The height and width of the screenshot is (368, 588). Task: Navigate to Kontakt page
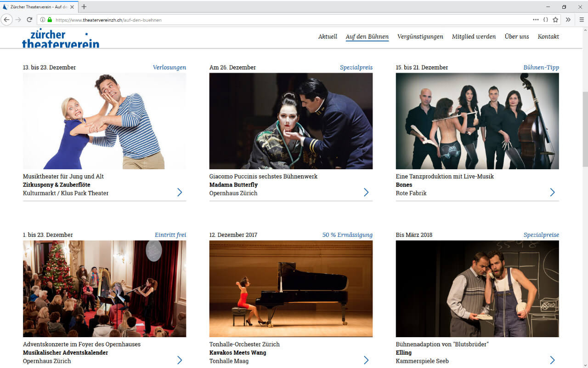point(548,37)
